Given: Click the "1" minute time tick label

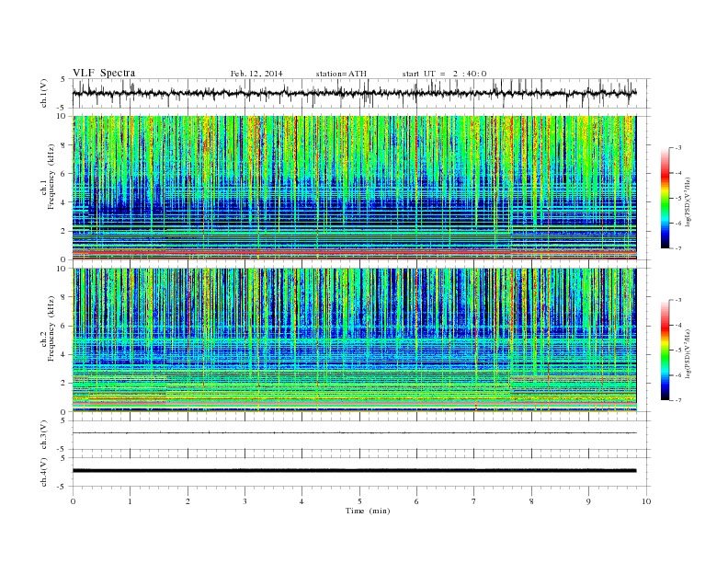Looking at the screenshot, I should [130, 501].
